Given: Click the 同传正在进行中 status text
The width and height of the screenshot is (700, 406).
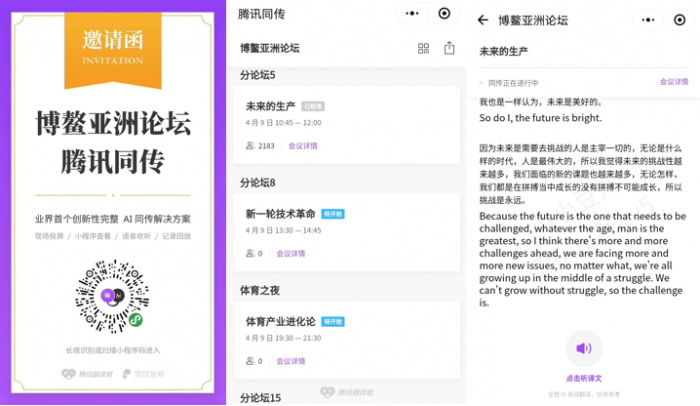Looking at the screenshot, I should (513, 83).
